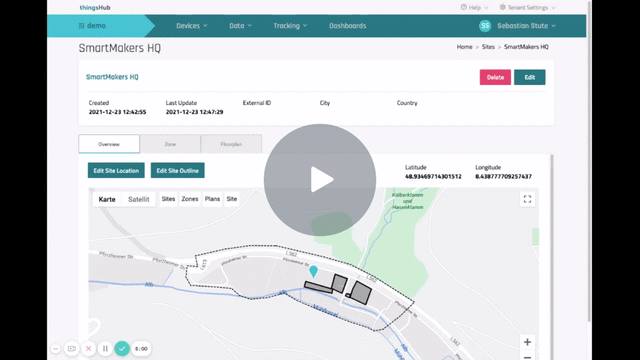
Task: Open the Tracking dropdown menu
Action: click(x=290, y=26)
